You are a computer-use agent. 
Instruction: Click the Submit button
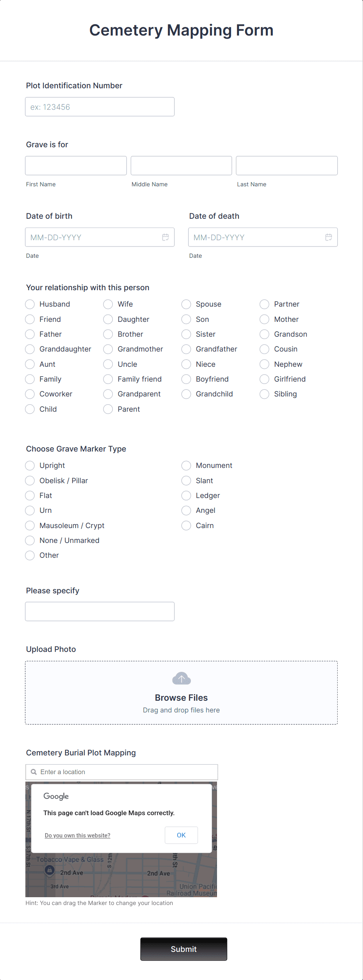pos(184,949)
